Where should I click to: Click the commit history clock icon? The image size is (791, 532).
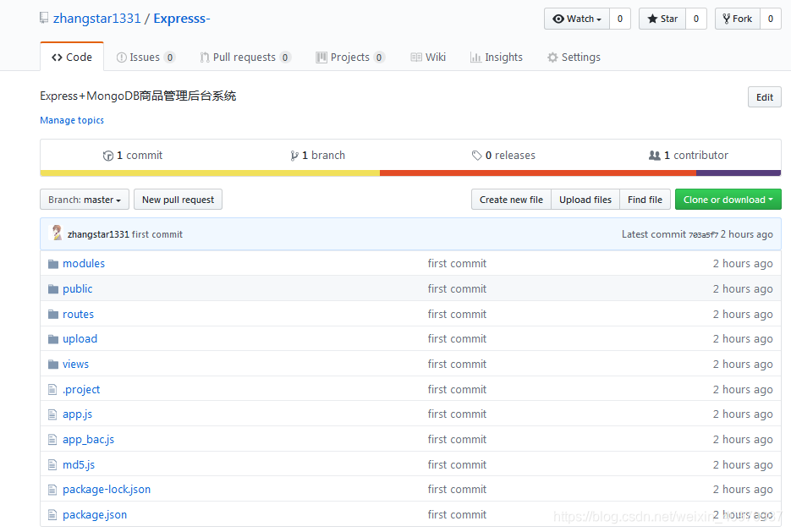point(108,156)
